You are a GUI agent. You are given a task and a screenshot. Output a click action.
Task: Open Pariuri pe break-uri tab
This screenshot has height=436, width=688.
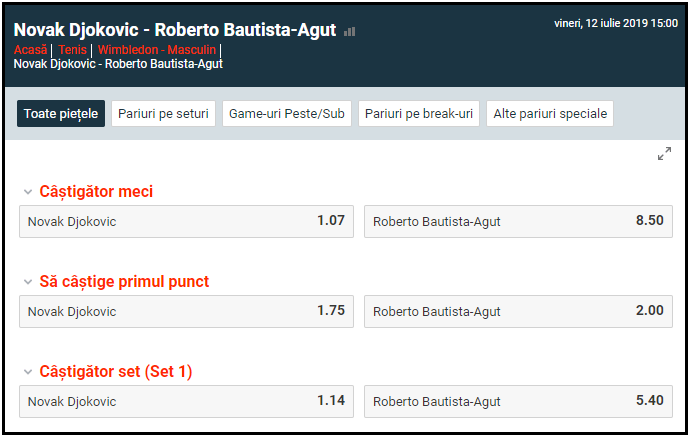419,114
